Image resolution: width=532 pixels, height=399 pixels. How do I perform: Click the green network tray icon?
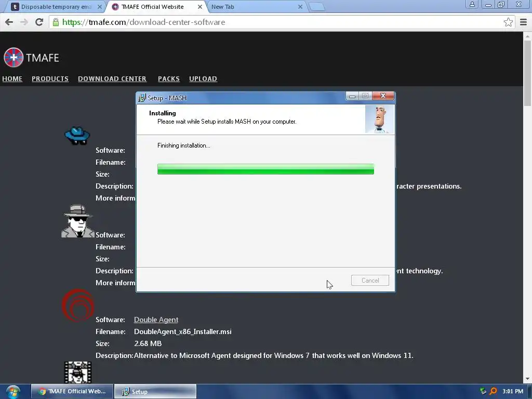[483, 391]
